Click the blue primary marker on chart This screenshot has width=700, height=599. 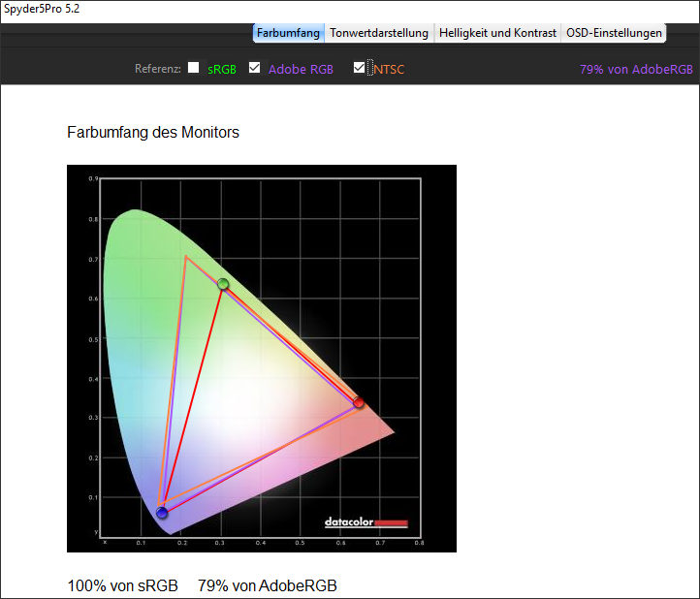click(x=162, y=513)
